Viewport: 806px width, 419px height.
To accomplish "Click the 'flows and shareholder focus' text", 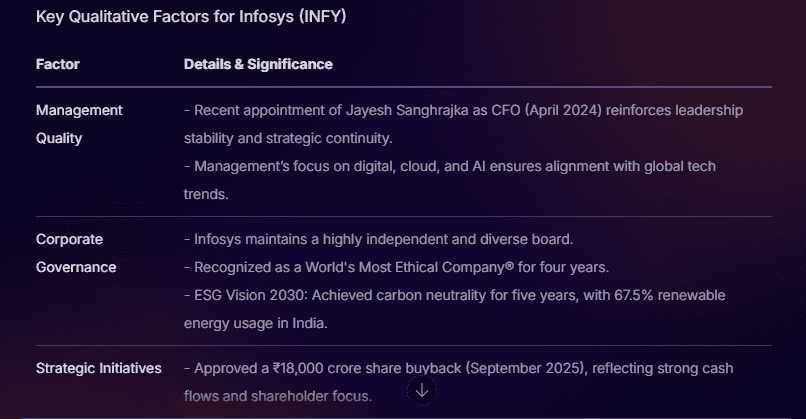I will pyautogui.click(x=278, y=396).
